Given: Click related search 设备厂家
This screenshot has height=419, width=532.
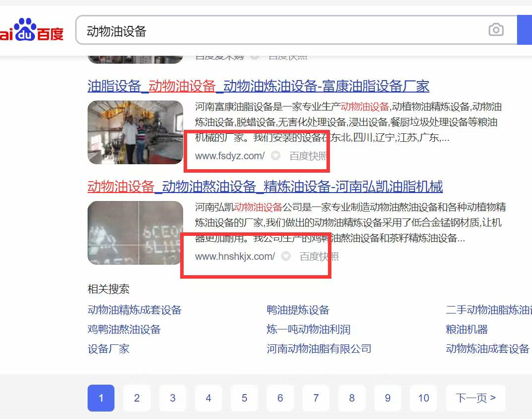Looking at the screenshot, I should [x=108, y=348].
